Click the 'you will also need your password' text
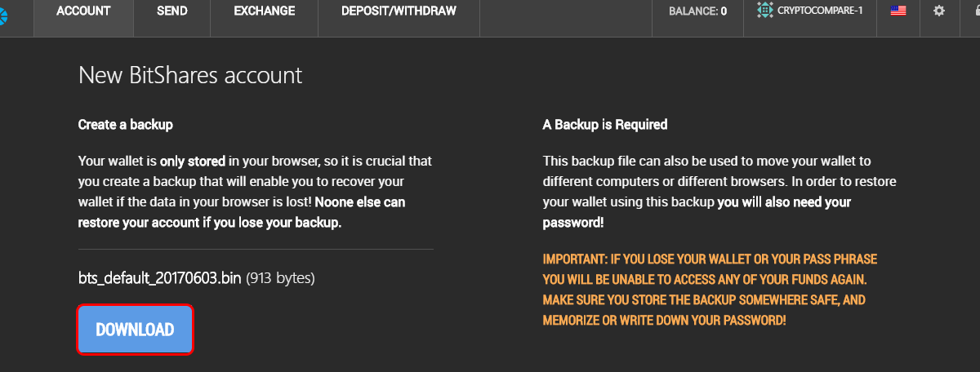 (x=697, y=211)
